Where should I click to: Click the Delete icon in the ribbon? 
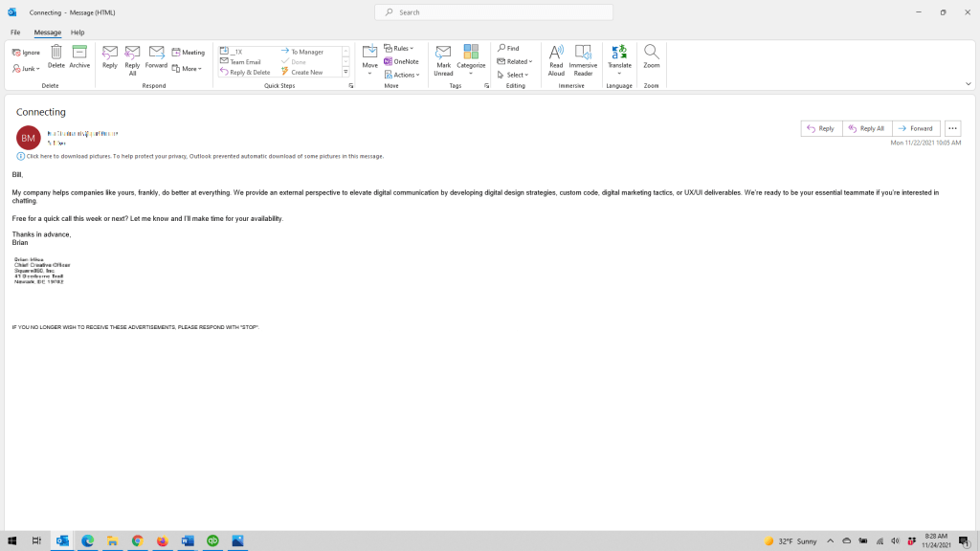click(x=56, y=55)
